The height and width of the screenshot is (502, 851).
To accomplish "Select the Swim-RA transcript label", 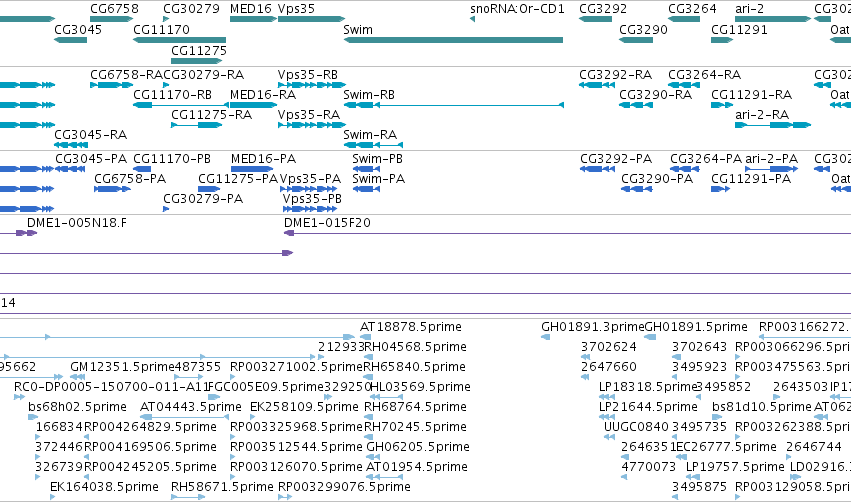I will coord(370,135).
